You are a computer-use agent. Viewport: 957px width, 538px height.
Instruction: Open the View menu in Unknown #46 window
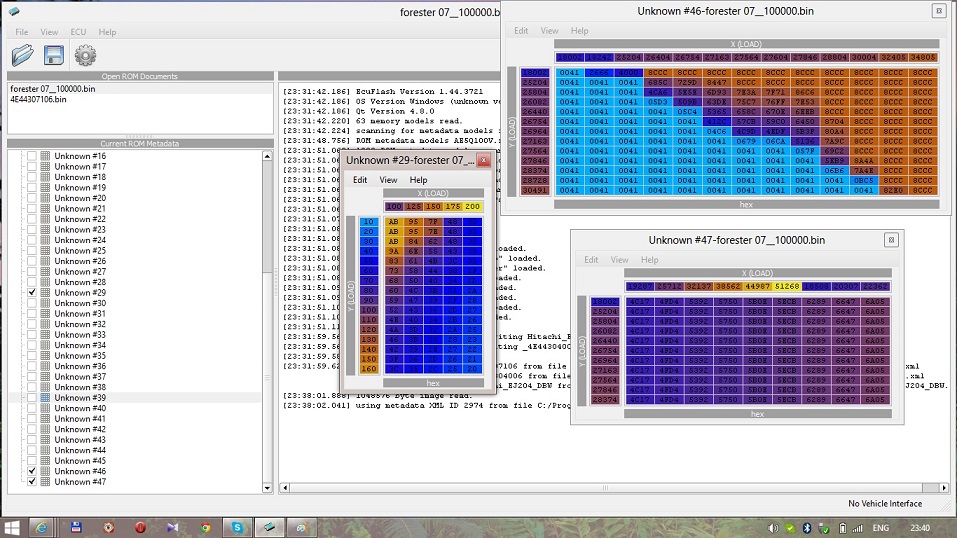click(549, 31)
